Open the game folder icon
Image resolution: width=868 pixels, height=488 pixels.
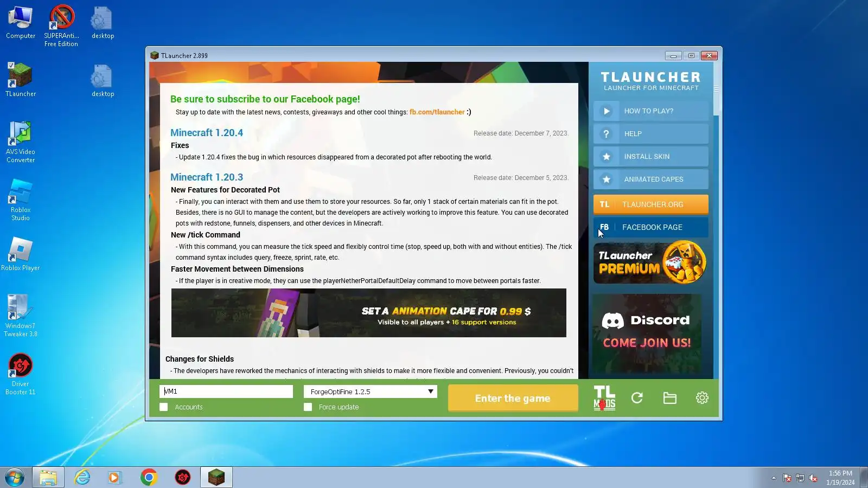tap(670, 398)
